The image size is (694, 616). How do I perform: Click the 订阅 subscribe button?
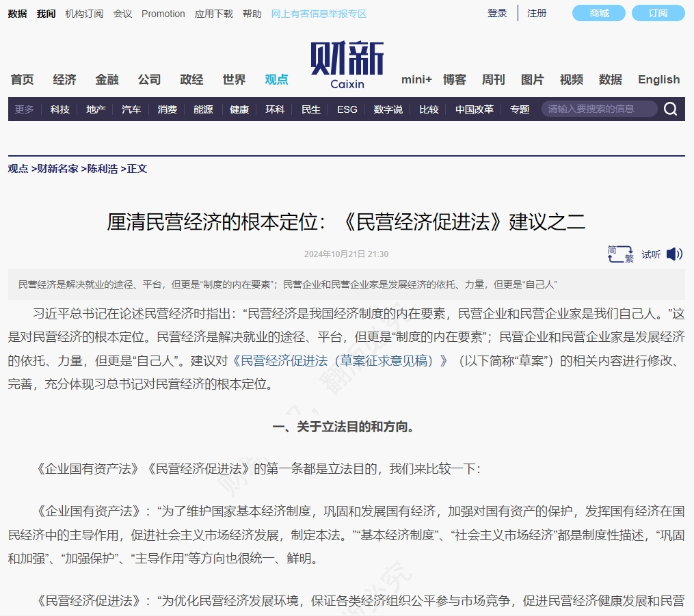click(658, 12)
